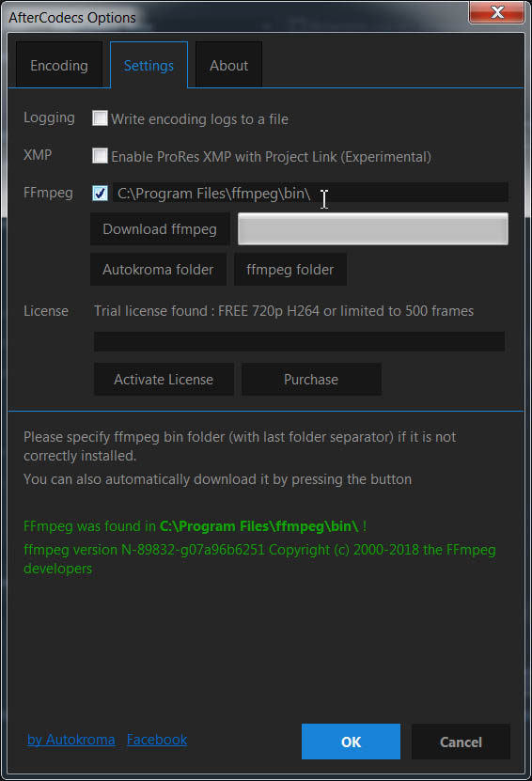
Task: Switch to the Encoding tab
Action: click(x=59, y=65)
